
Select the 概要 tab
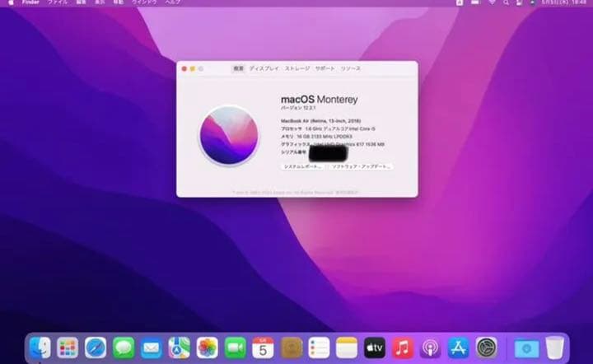click(238, 68)
